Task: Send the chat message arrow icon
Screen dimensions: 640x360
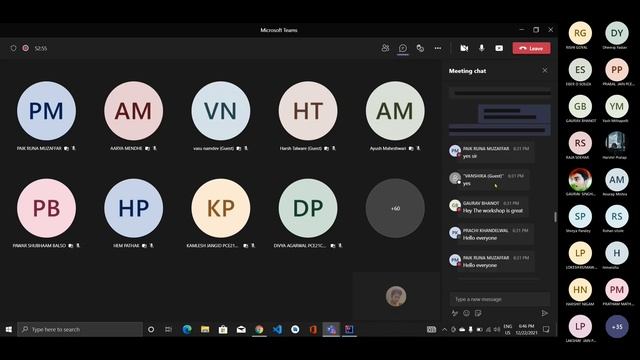Action: (x=544, y=313)
